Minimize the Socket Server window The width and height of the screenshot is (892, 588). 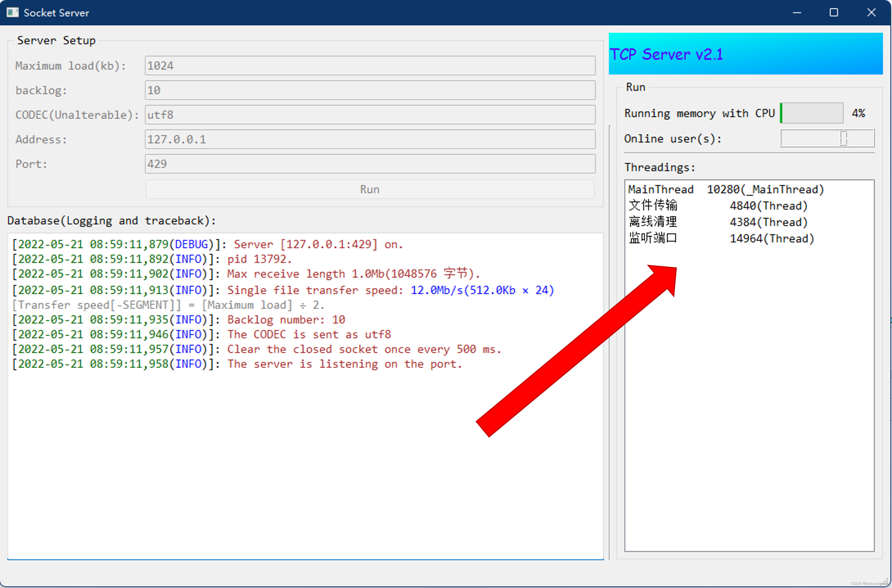tap(797, 13)
